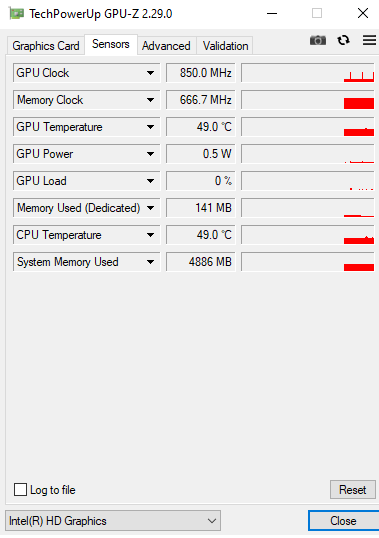Click the 49.0 °C GPU Temperature value field
Screen dimensions: 379x538
click(x=201, y=127)
